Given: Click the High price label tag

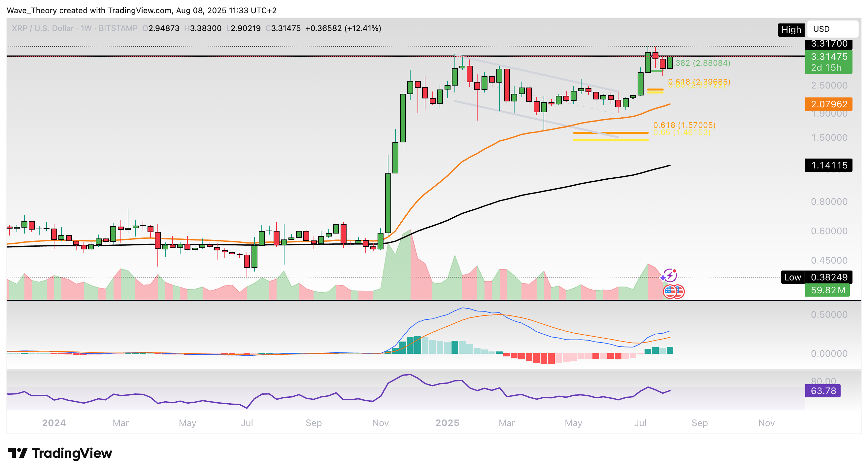Looking at the screenshot, I should click(790, 30).
